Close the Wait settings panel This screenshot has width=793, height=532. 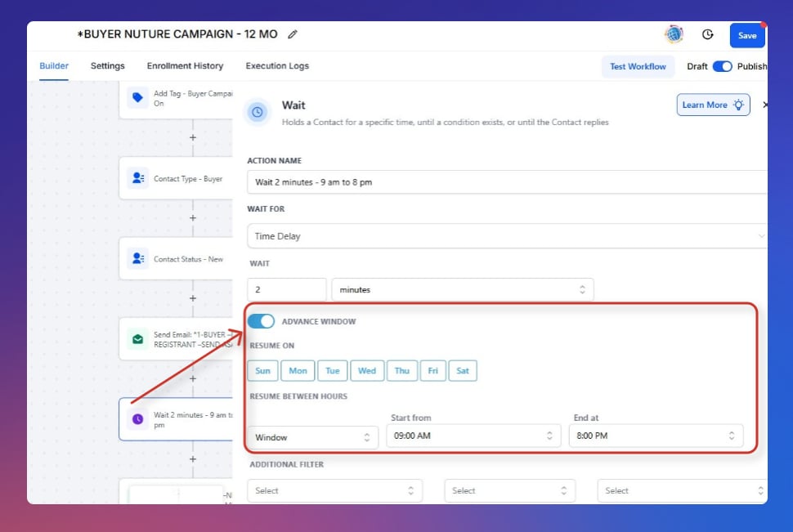[x=764, y=105]
